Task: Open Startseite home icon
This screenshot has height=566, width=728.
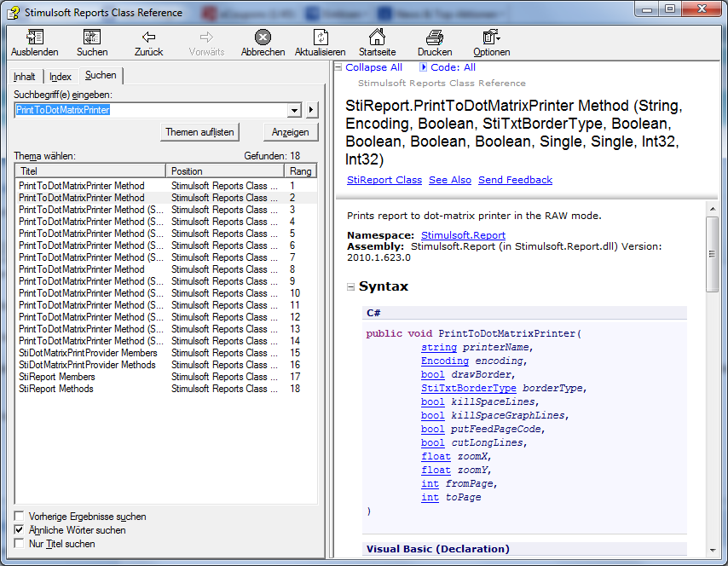Action: pyautogui.click(x=377, y=37)
